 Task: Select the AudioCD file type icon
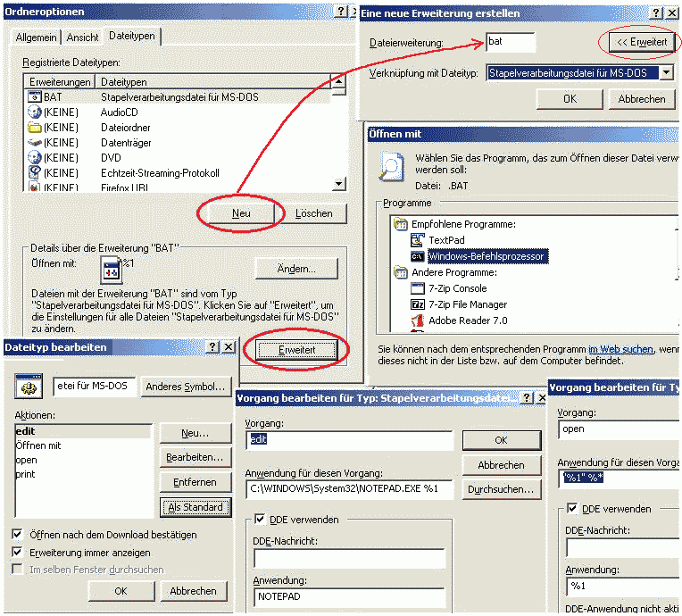(35, 112)
